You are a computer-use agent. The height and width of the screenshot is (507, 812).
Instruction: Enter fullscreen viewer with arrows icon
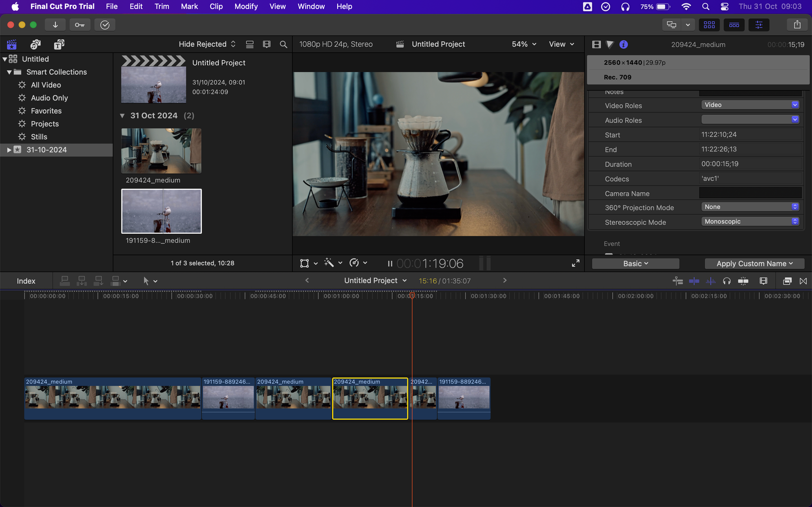tap(575, 264)
